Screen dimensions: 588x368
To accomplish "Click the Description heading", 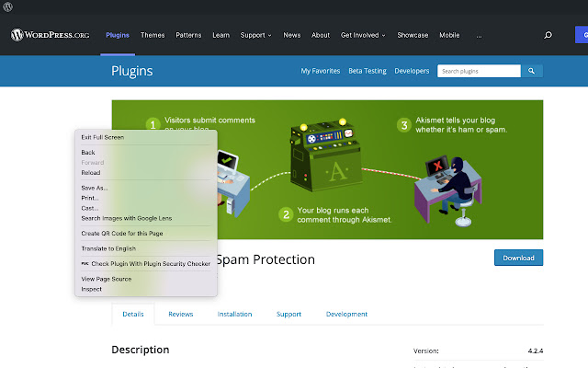I will click(x=141, y=350).
